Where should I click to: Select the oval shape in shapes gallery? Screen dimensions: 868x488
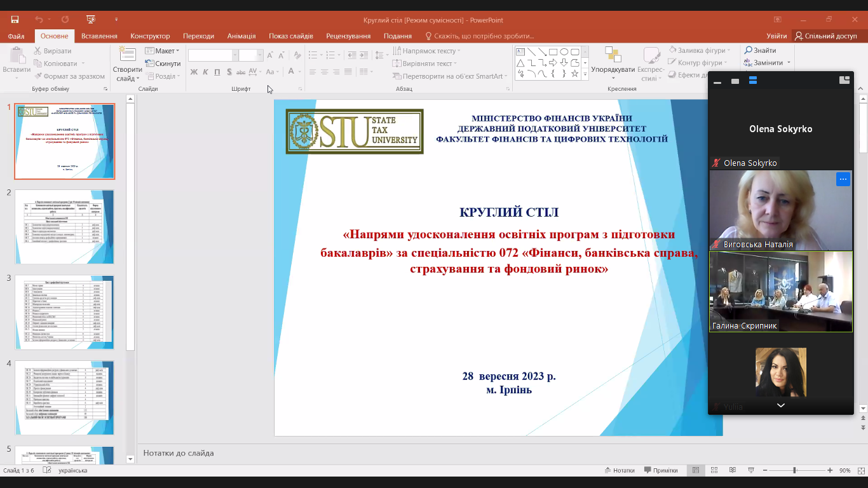click(564, 52)
